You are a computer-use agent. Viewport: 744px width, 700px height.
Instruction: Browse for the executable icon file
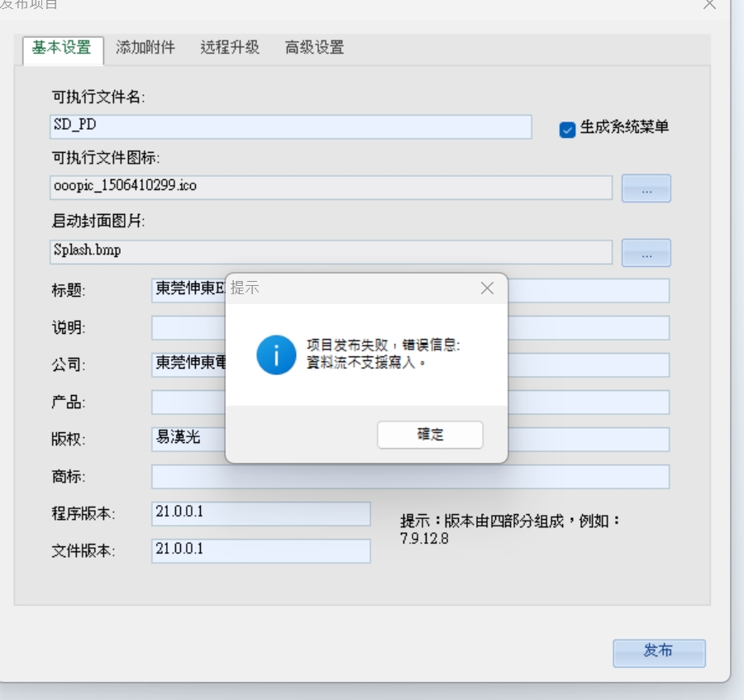click(x=646, y=188)
